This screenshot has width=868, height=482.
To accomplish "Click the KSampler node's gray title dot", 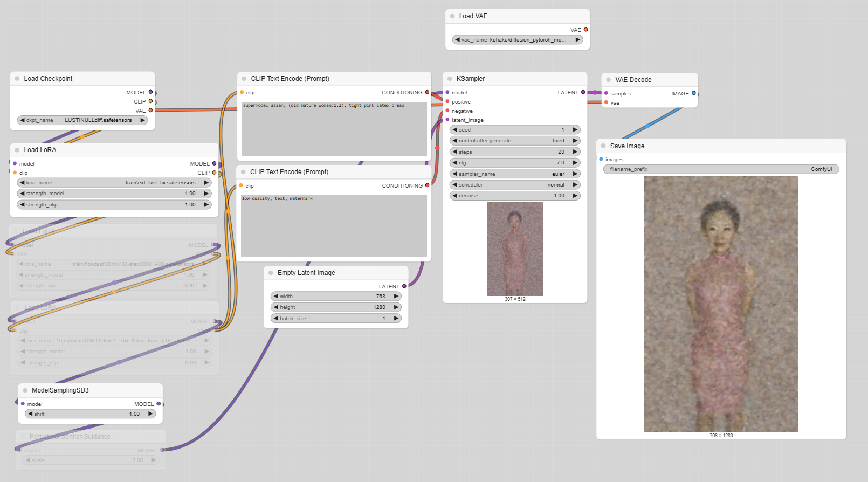I will point(450,79).
